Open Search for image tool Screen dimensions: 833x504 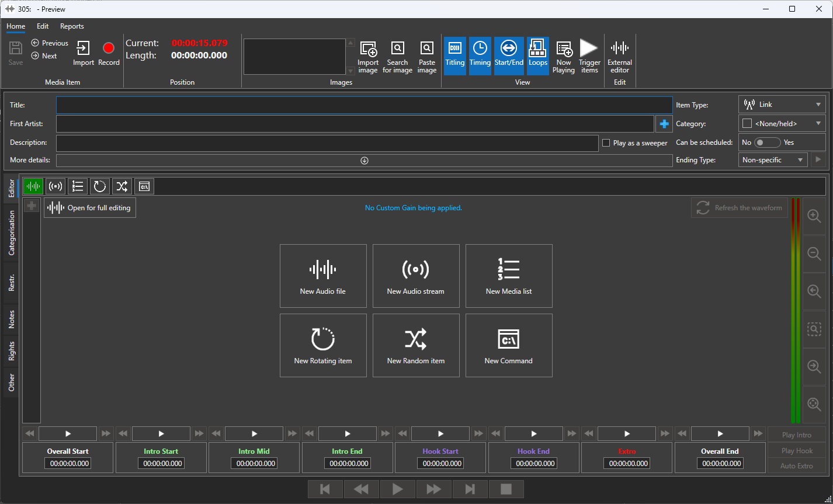397,57
